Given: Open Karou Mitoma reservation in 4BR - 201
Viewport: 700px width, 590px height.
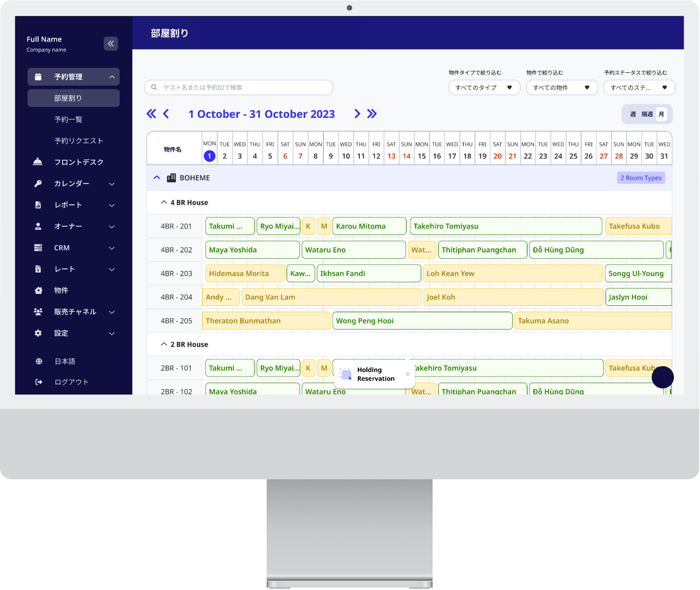Looking at the screenshot, I should (x=369, y=226).
